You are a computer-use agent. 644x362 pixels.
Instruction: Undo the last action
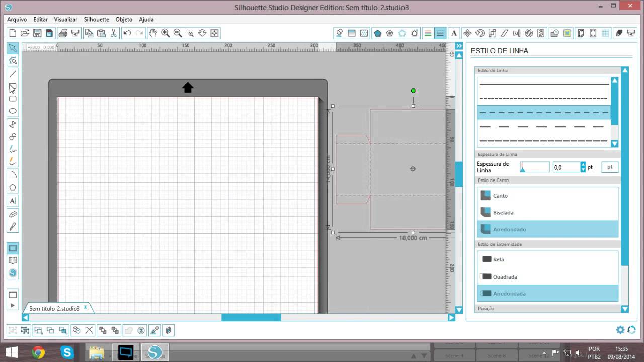(127, 33)
